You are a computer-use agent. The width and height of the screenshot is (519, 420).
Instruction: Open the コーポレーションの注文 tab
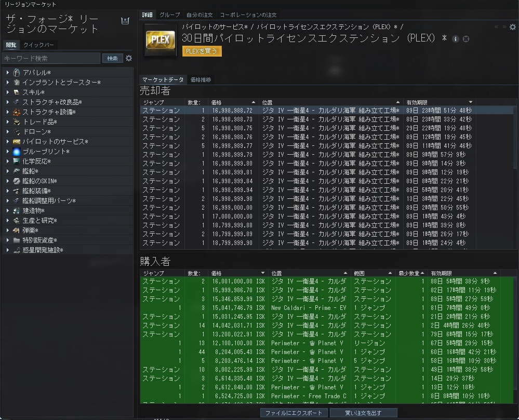tap(248, 15)
